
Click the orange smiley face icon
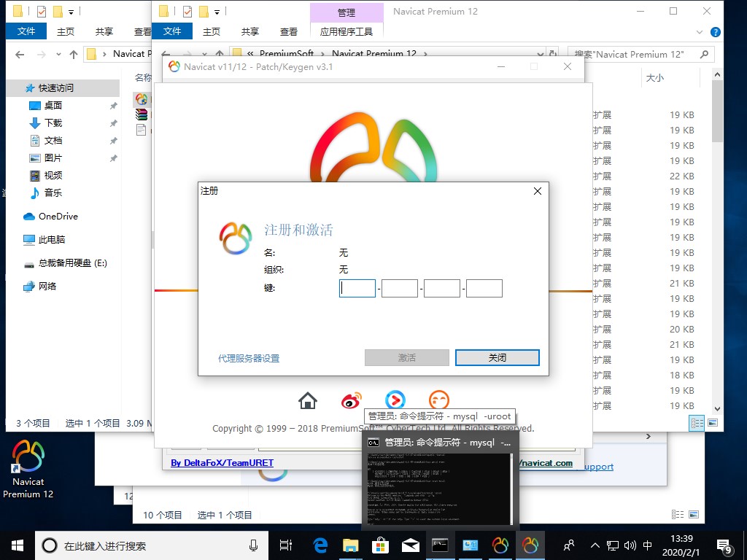(x=438, y=399)
